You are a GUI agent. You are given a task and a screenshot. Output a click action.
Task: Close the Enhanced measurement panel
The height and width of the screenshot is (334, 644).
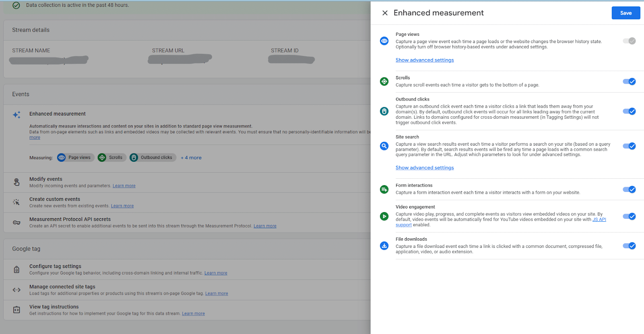coord(385,13)
